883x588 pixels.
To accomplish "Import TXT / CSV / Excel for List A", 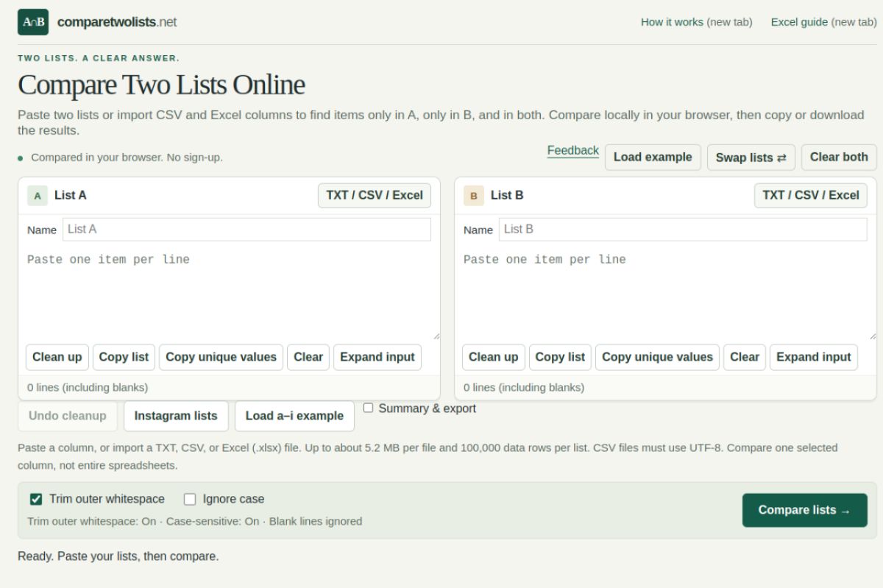I will (x=375, y=196).
